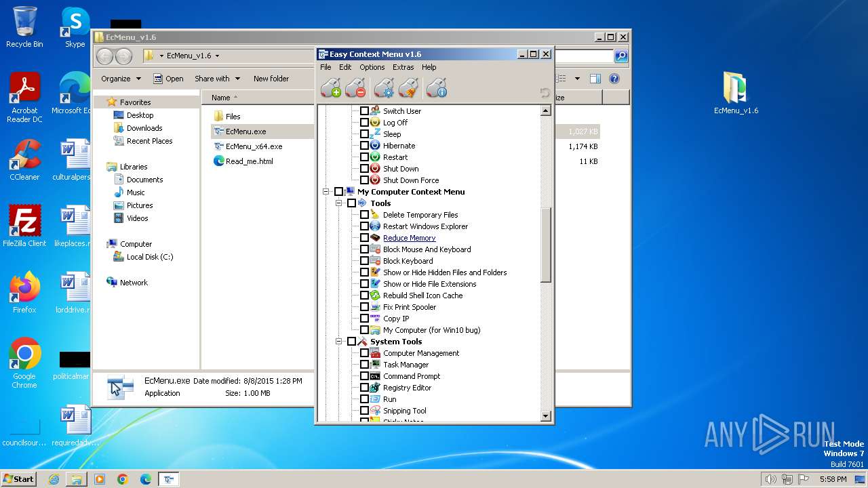Open the Organize dropdown in Explorer

point(121,79)
